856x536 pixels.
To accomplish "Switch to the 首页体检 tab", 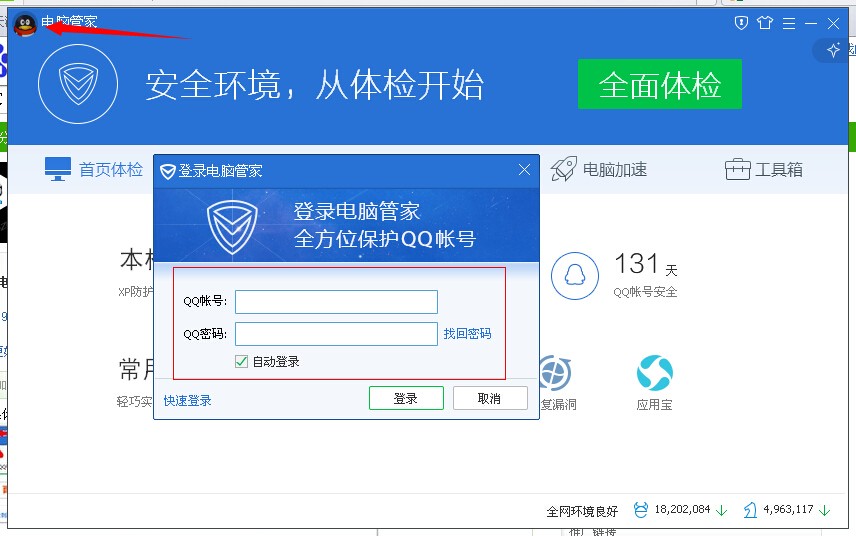I will click(x=94, y=169).
